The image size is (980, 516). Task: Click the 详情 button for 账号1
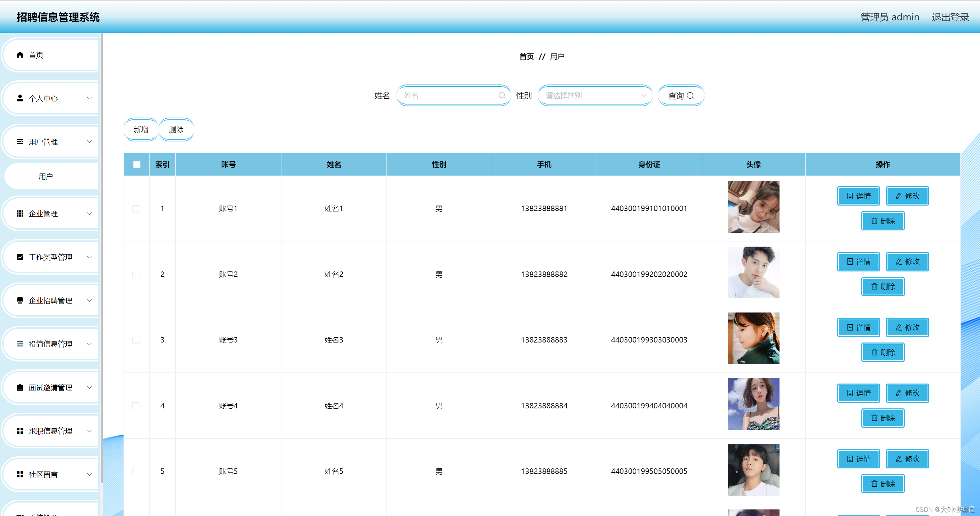858,196
